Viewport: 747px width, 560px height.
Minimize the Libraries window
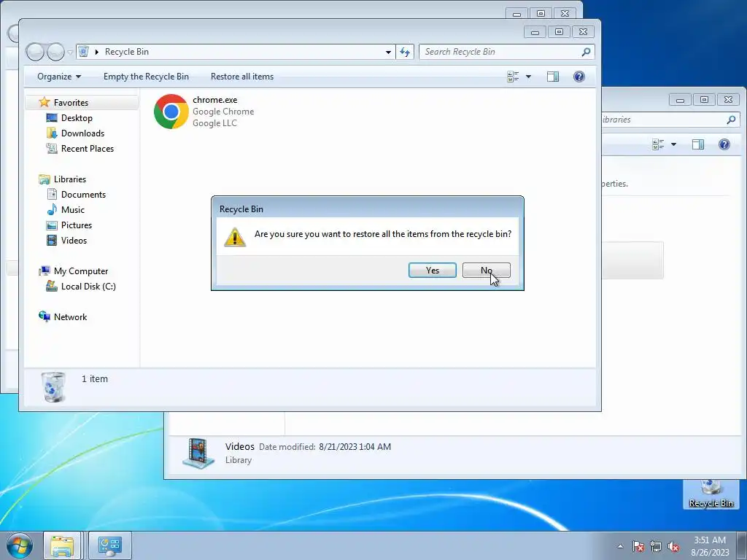[x=681, y=100]
